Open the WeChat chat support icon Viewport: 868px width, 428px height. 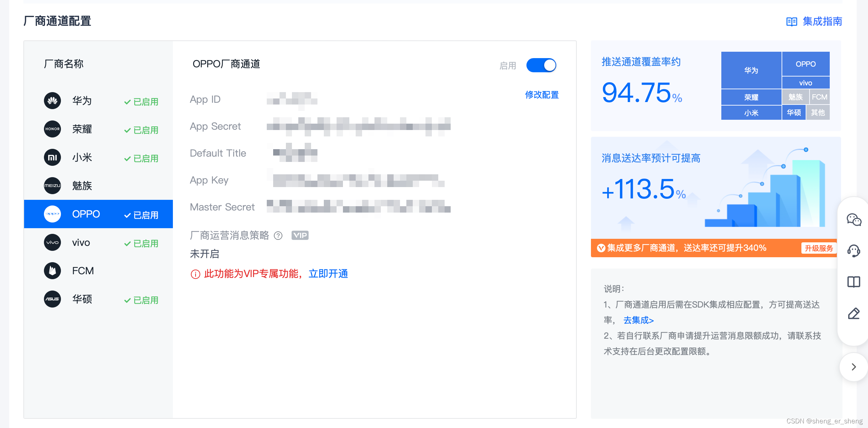pyautogui.click(x=854, y=220)
